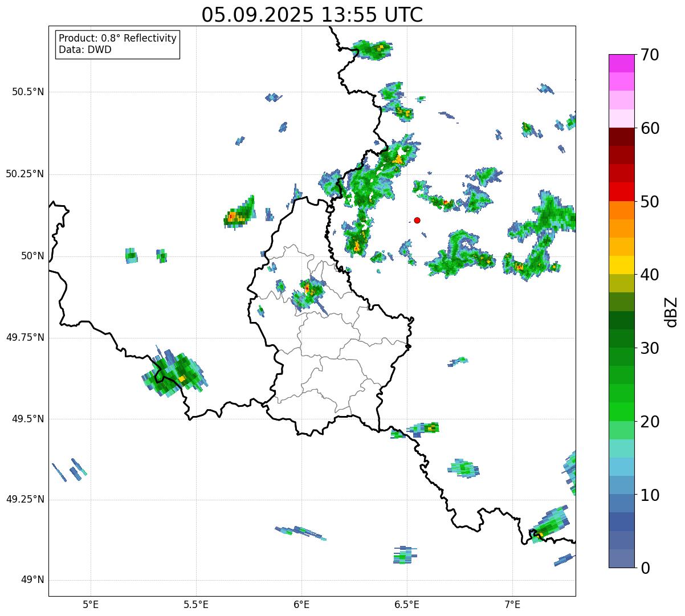Click the dBZ colorbar axis label
Image resolution: width=685 pixels, height=616 pixels.
point(671,311)
